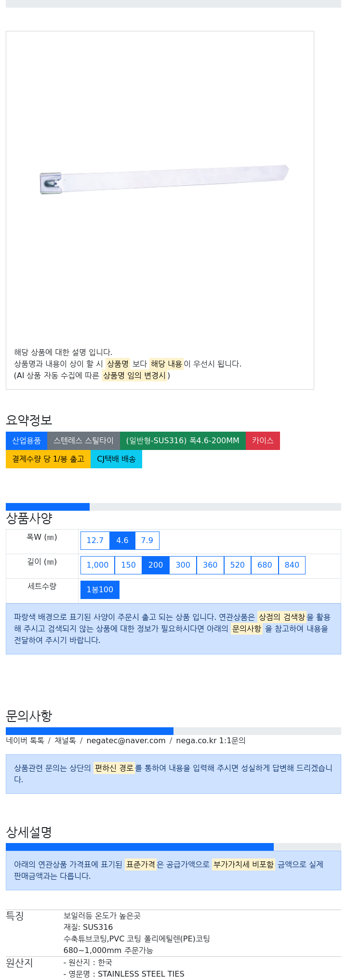Image resolution: width=347 pixels, height=980 pixels.
Task: Choose length 840 mm
Action: 292,565
